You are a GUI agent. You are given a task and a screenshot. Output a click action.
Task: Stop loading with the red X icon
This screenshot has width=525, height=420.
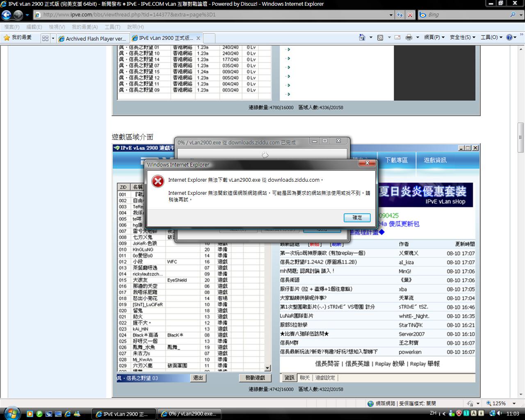pyautogui.click(x=410, y=15)
